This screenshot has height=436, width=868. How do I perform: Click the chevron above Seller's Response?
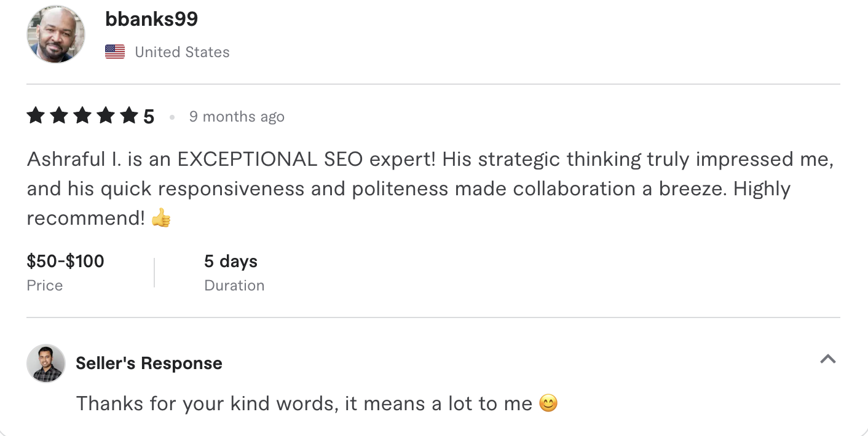(828, 359)
